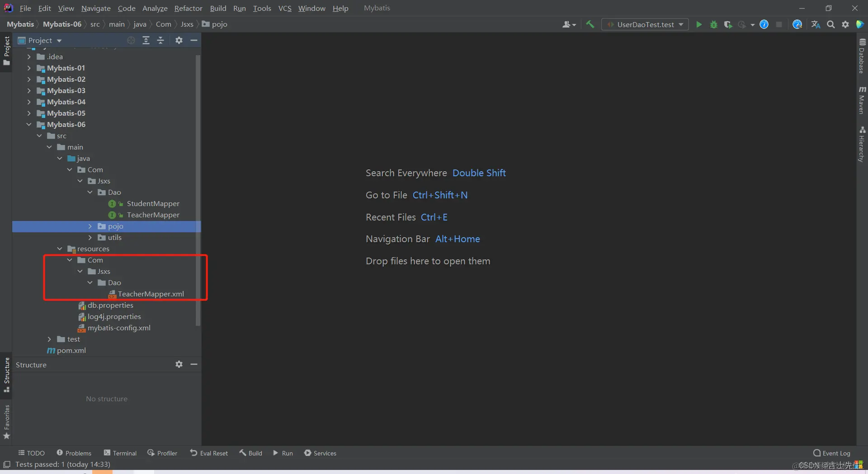Collapse the resources folder

coord(60,249)
